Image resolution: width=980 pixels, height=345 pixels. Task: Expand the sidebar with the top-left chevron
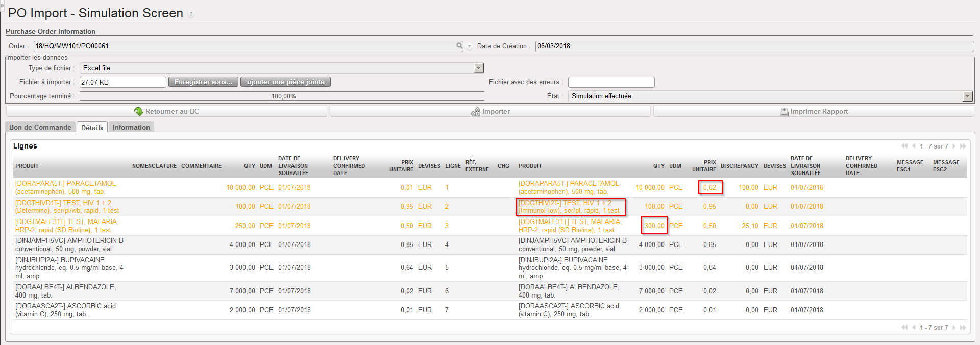[x=2, y=4]
